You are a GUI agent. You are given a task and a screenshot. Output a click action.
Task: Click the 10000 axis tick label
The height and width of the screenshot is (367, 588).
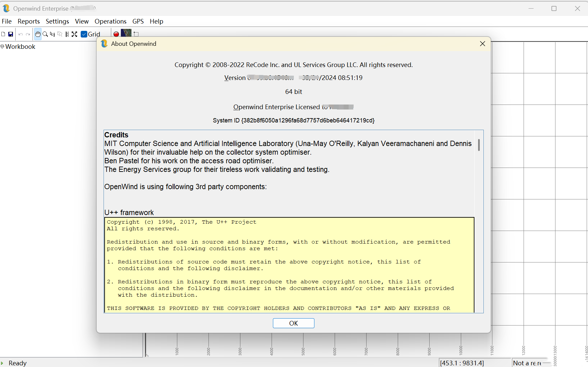coord(461,350)
